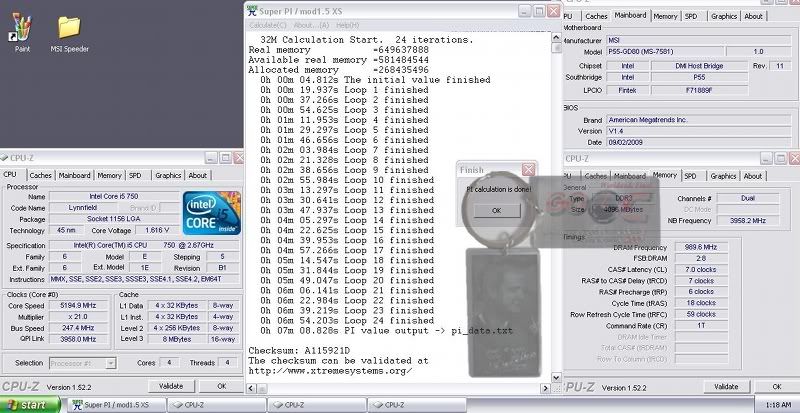The height and width of the screenshot is (413, 800).
Task: Switch to SPD tab in bottom-left CPU-Z
Action: pos(135,175)
